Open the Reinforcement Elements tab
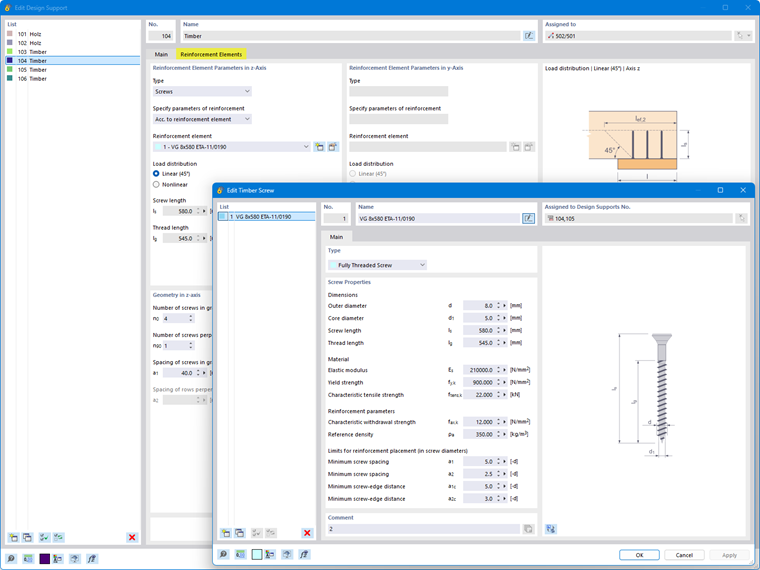760x570 pixels. [211, 54]
